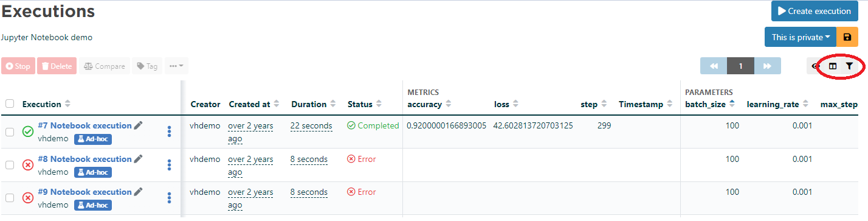Open three-dot menu for execution #7
This screenshot has height=221, width=868.
tap(170, 132)
